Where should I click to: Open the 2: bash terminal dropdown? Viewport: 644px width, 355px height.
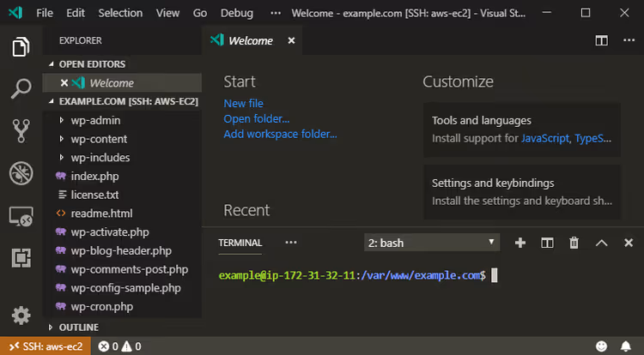click(432, 243)
